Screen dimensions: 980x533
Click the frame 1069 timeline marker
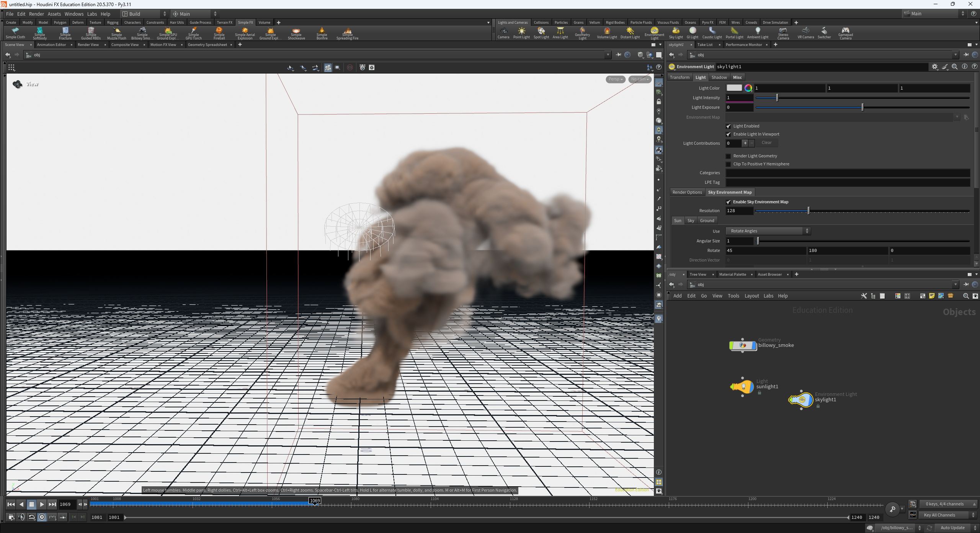tap(315, 501)
